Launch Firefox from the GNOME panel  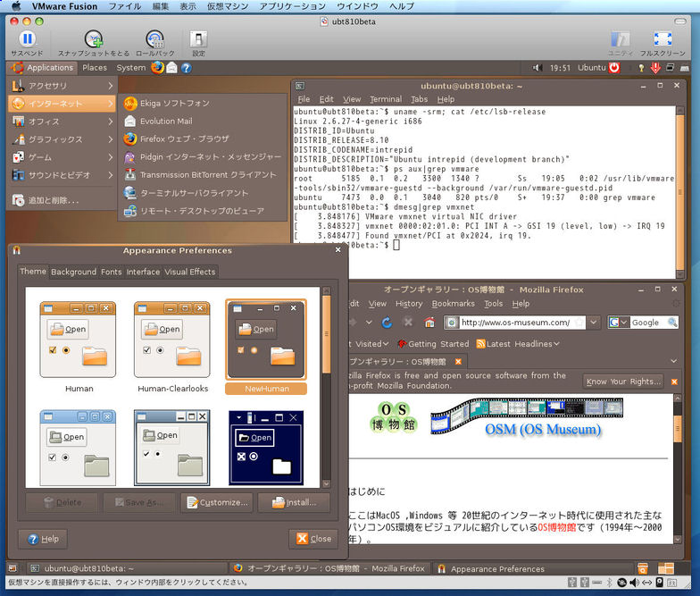coord(157,68)
